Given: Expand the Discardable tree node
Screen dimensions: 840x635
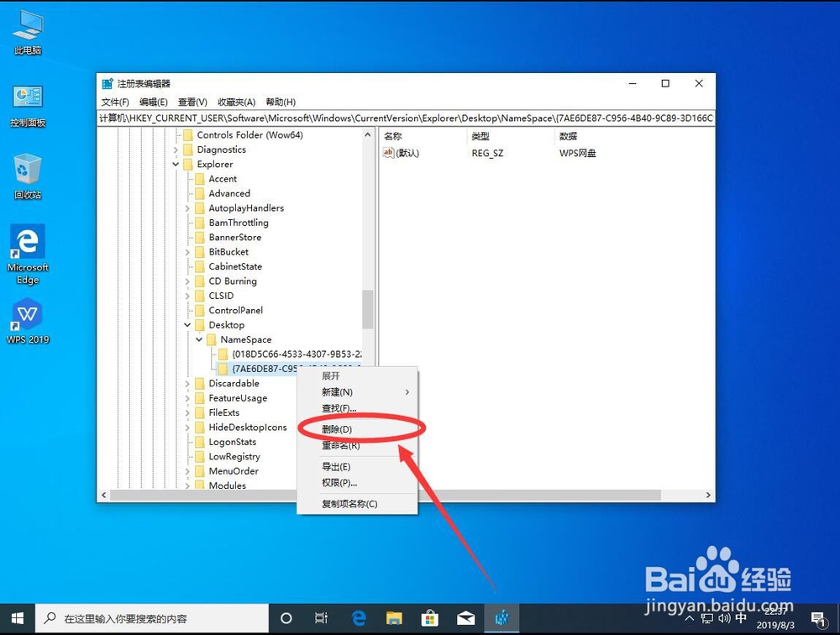Looking at the screenshot, I should (187, 383).
